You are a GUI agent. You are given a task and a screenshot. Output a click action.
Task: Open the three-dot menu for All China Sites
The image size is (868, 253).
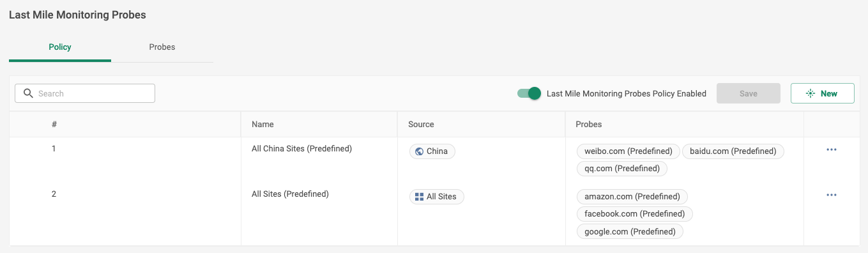click(832, 149)
